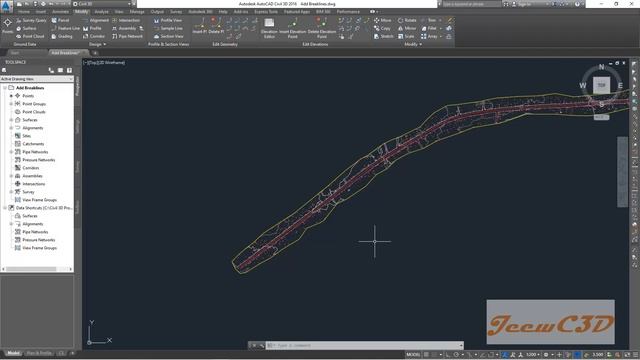
Task: Select the Assembly design tool
Action: 124,28
